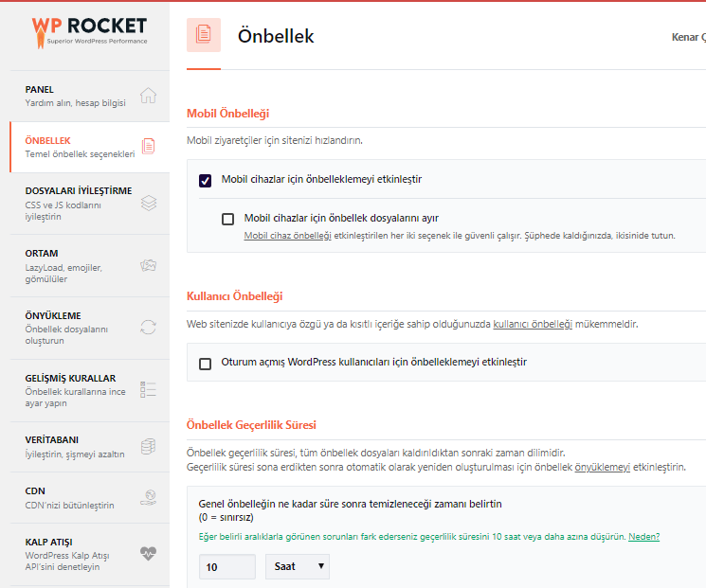
Task: Click the CDN globe icon
Action: (148, 497)
